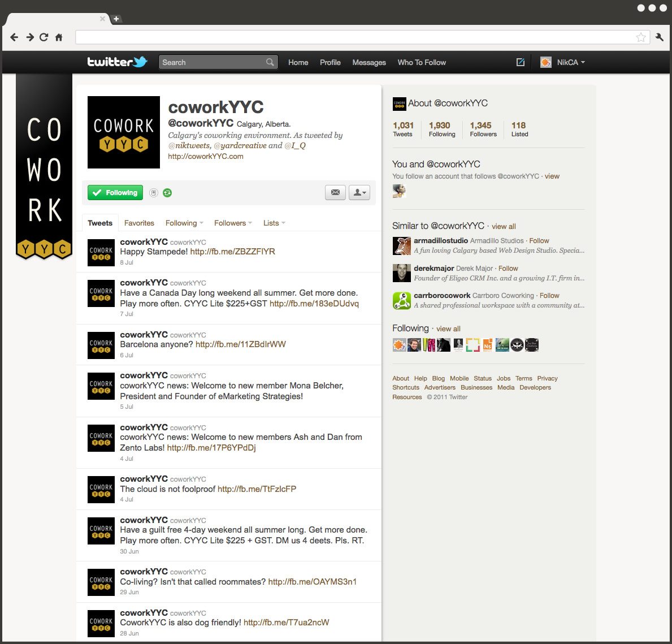Click the browser home icon

coord(59,37)
